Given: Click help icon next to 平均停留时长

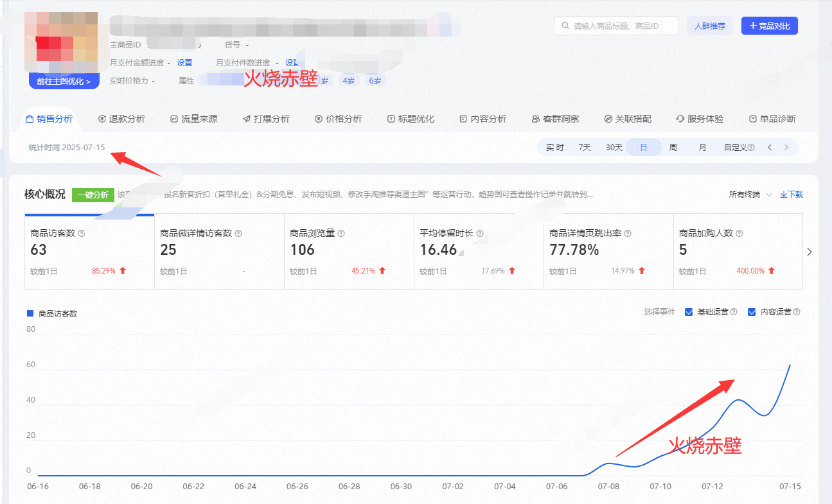Looking at the screenshot, I should pyautogui.click(x=480, y=234).
